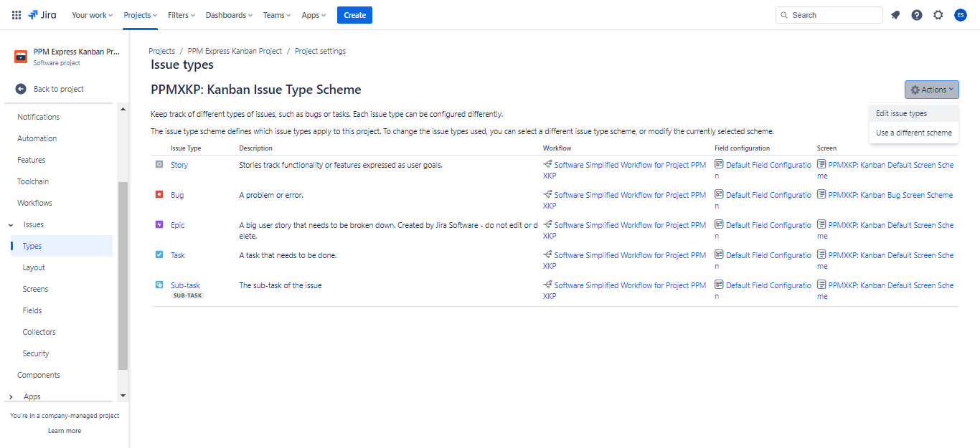Click the sidebar scrollbar up arrow
Image resolution: width=980 pixels, height=448 pixels.
click(x=123, y=109)
